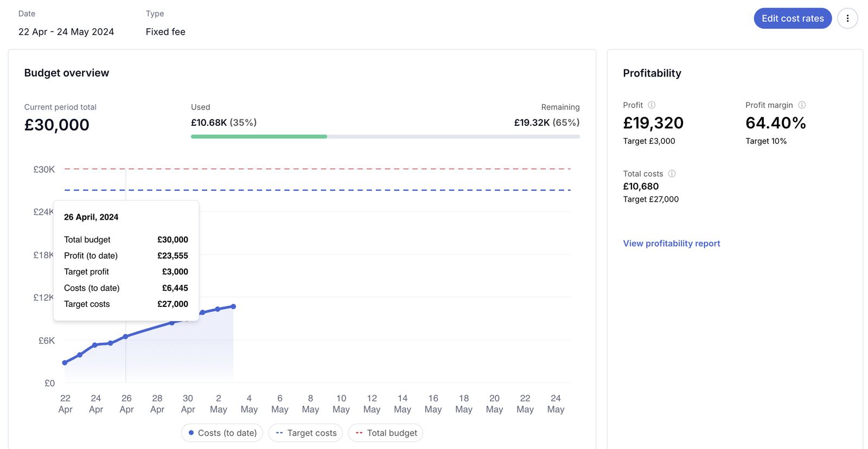Click the 22 Apr - 24 May 2024 date range
Image resolution: width=868 pixels, height=449 pixels.
coord(66,32)
